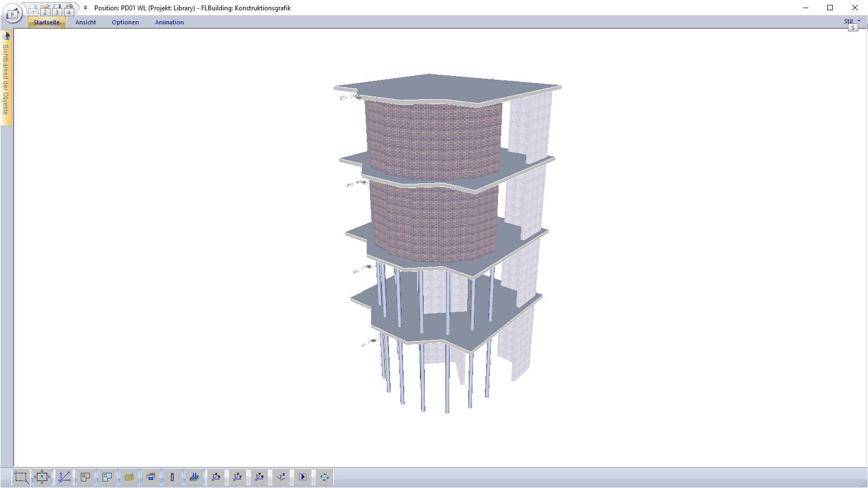Screen dimensions: 868x488
Task: Click the zoom to fit all icon
Action: click(42, 477)
